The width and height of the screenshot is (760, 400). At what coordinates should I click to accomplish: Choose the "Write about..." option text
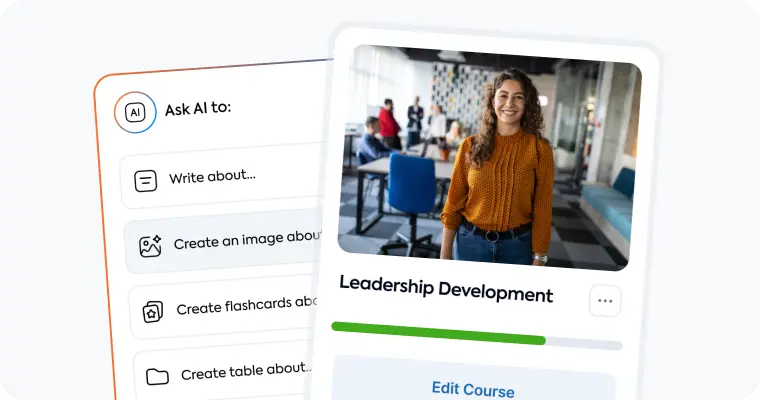coord(212,177)
